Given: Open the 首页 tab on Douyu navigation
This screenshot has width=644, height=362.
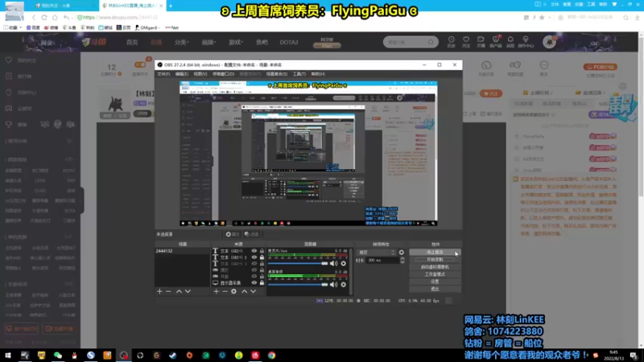Looking at the screenshot, I should click(132, 43).
